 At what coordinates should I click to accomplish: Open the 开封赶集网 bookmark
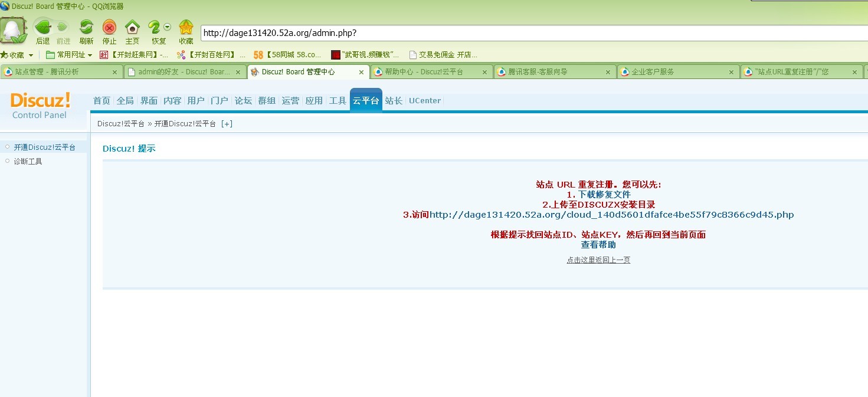point(134,55)
